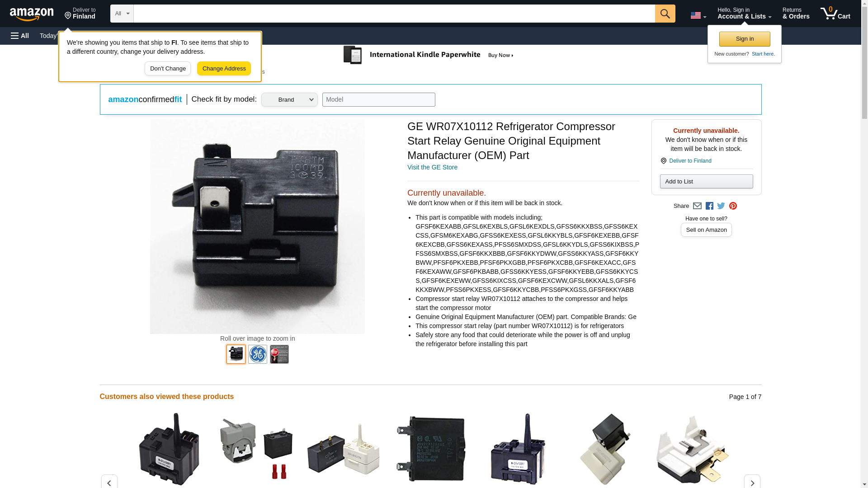Screen dimensions: 868x488
Task: Go to next carousel page arrow
Action: coord(752,482)
